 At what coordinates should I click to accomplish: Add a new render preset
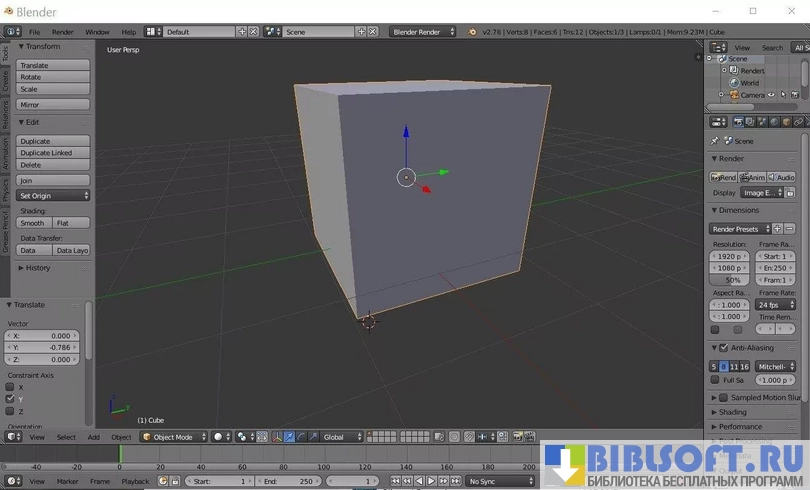point(778,229)
